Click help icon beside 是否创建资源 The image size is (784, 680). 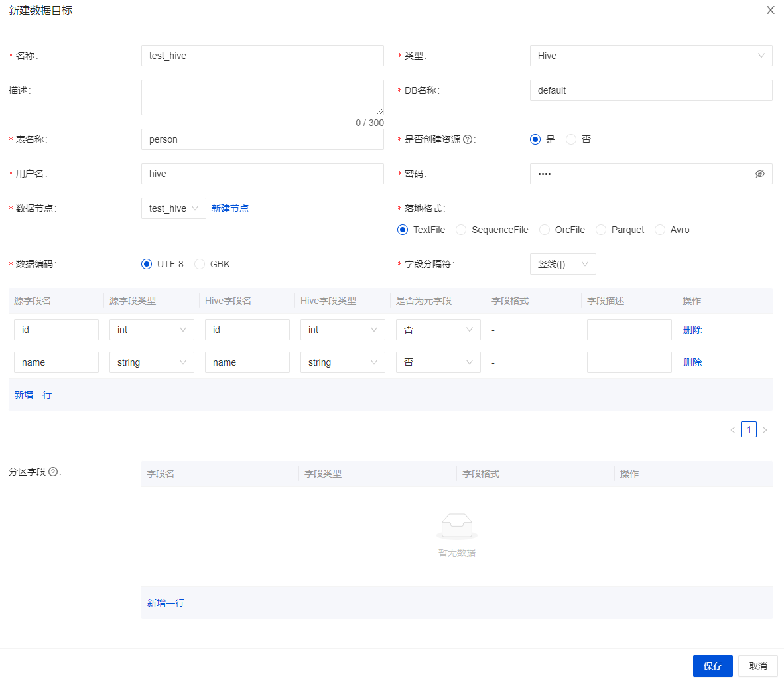click(468, 139)
